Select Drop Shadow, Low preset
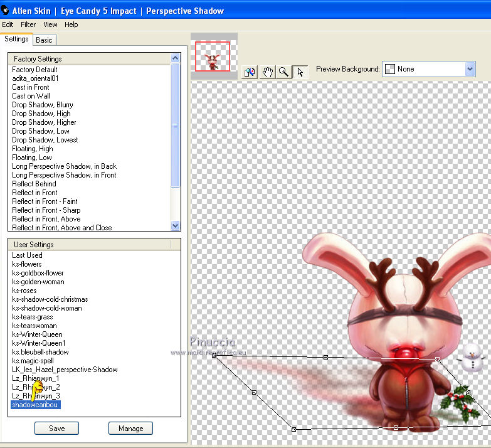Viewport: 491px width, 448px height. tap(40, 131)
